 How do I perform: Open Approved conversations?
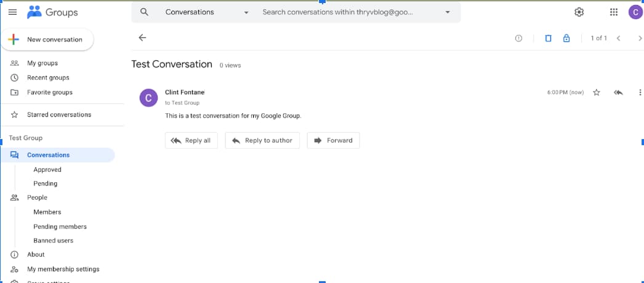[x=47, y=170]
